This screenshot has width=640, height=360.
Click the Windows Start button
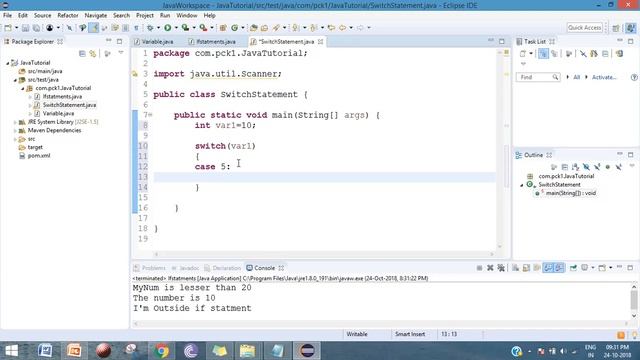click(11, 351)
